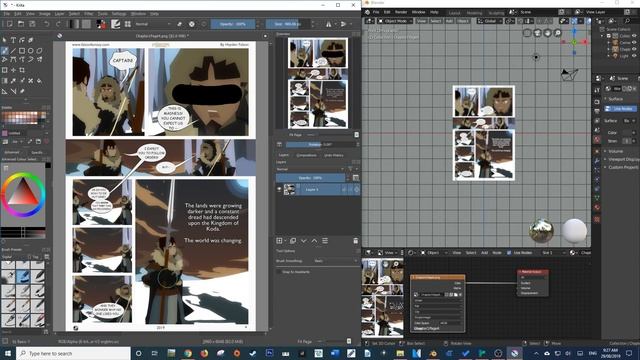Open layer properties icon in Krita Layers
Screen dimensions: 640x360
tap(325, 241)
